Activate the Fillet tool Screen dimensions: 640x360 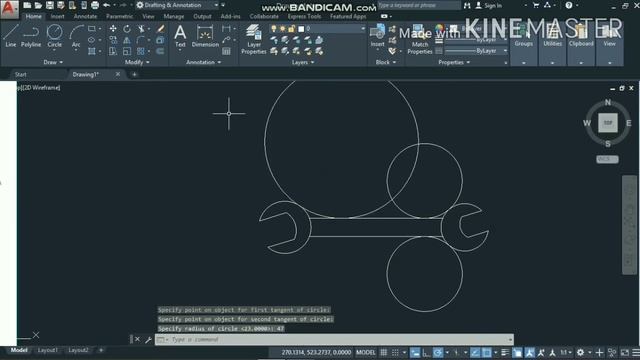click(141, 40)
